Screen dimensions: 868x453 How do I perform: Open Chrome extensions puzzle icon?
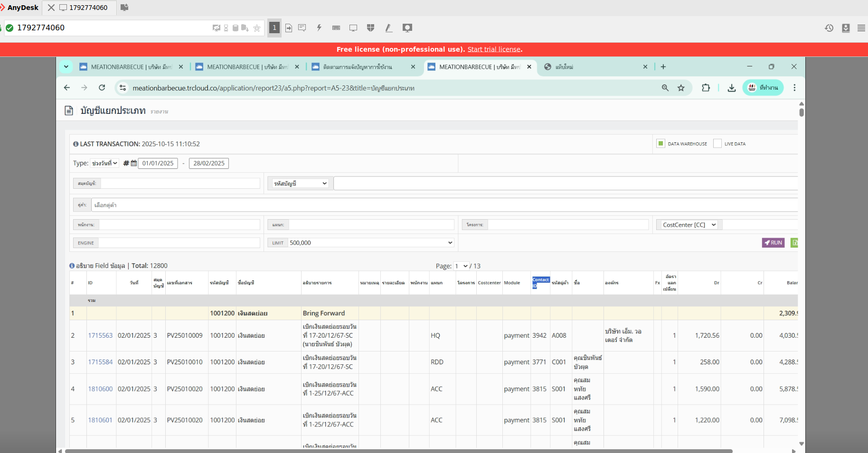click(706, 88)
